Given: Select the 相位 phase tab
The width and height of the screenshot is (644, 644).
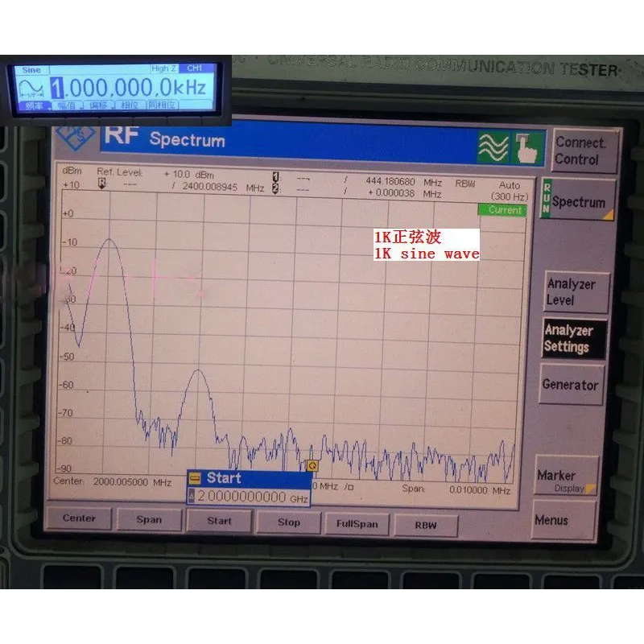Looking at the screenshot, I should (130, 105).
